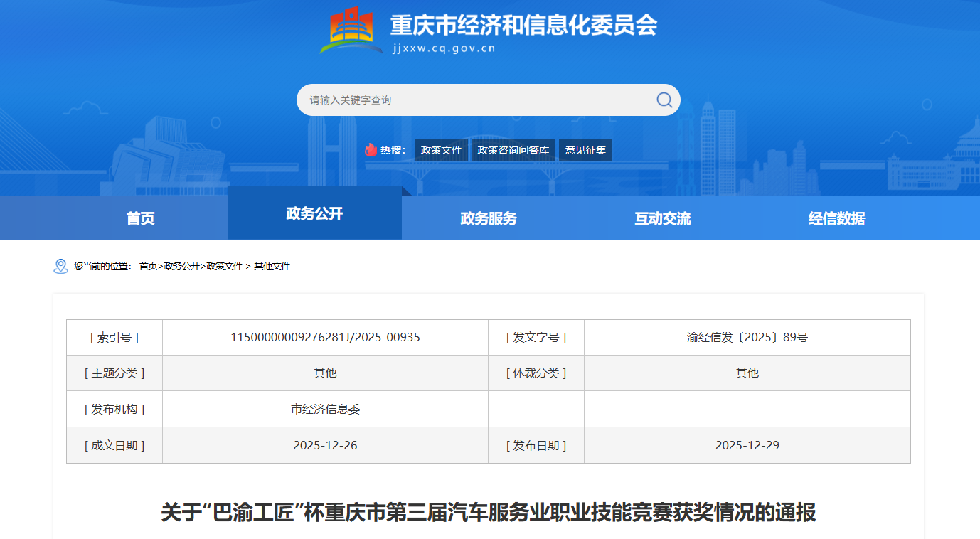Viewport: 980px width, 539px height.
Task: Open the 政策文件 hot search tag
Action: click(x=441, y=150)
